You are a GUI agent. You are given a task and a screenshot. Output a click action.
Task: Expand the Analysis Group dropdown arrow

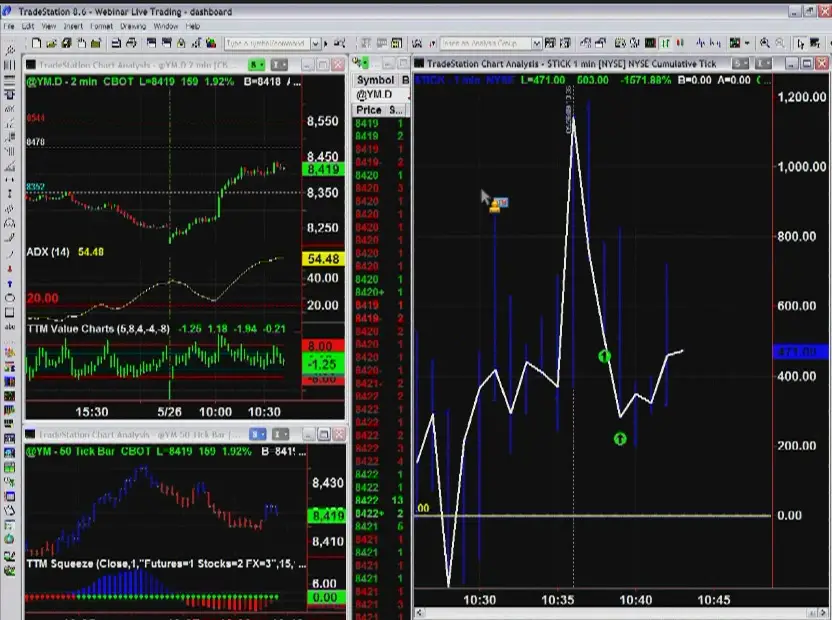[536, 44]
